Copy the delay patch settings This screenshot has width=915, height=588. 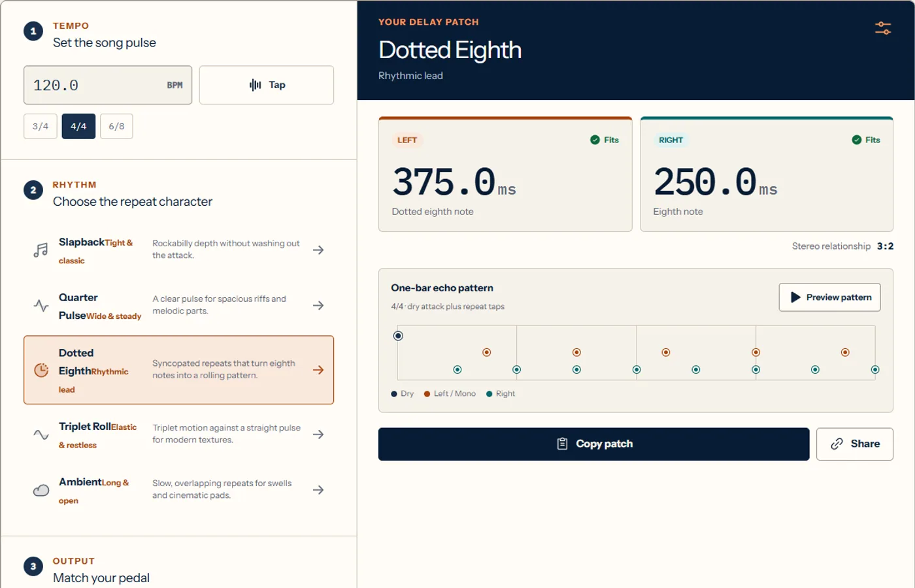tap(593, 444)
